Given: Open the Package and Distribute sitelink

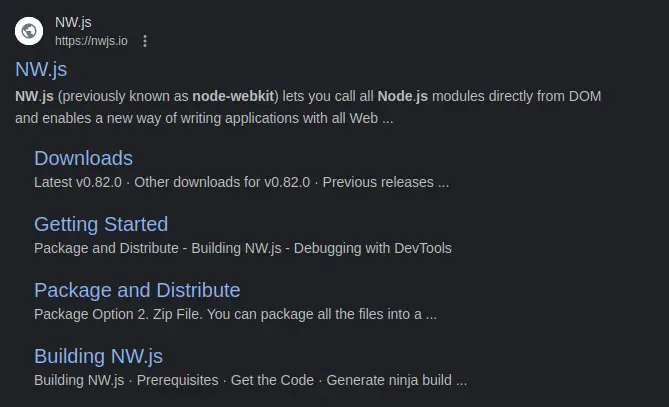Looking at the screenshot, I should [137, 291].
